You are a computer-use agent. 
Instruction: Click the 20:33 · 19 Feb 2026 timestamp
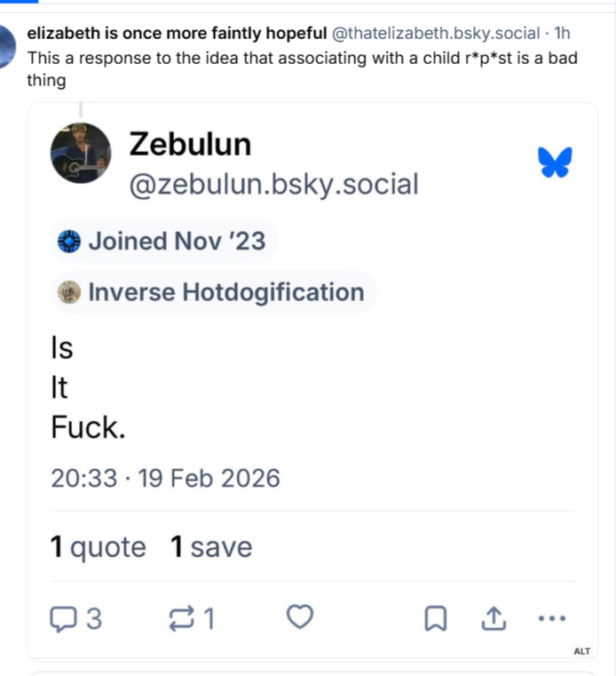coord(165,479)
